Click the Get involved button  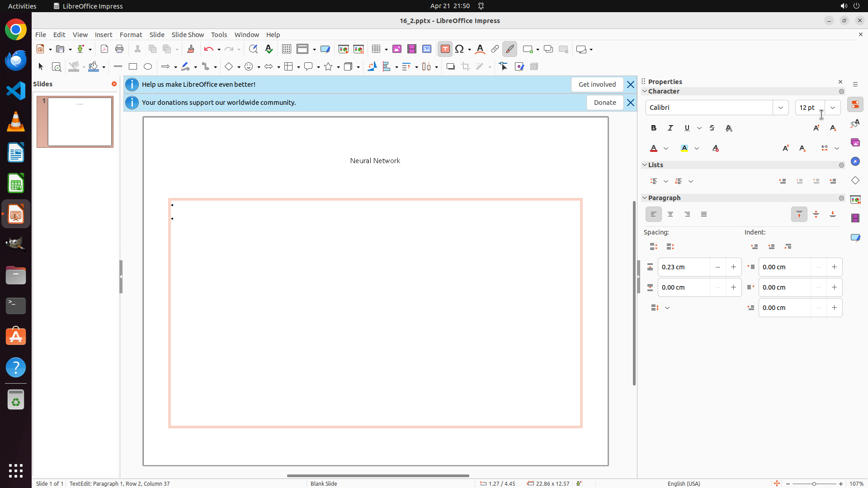(x=597, y=84)
